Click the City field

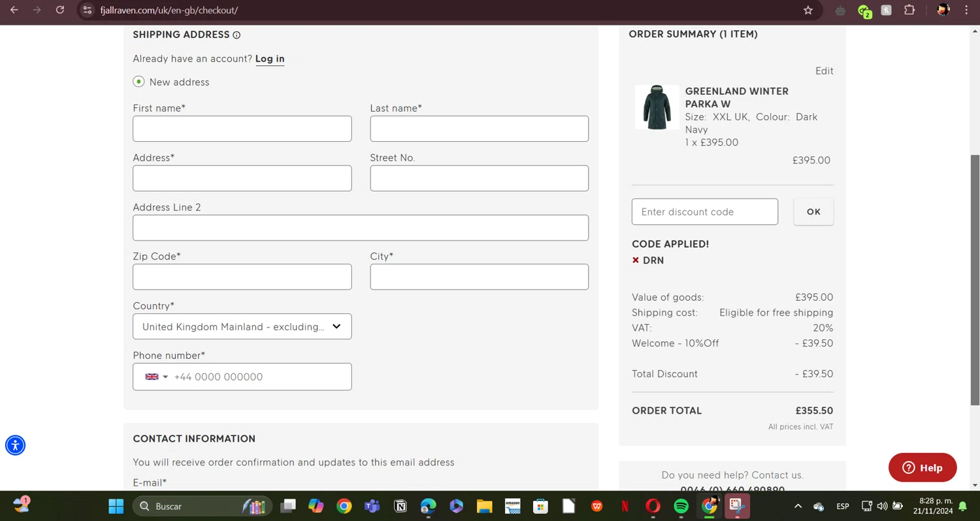pos(480,277)
